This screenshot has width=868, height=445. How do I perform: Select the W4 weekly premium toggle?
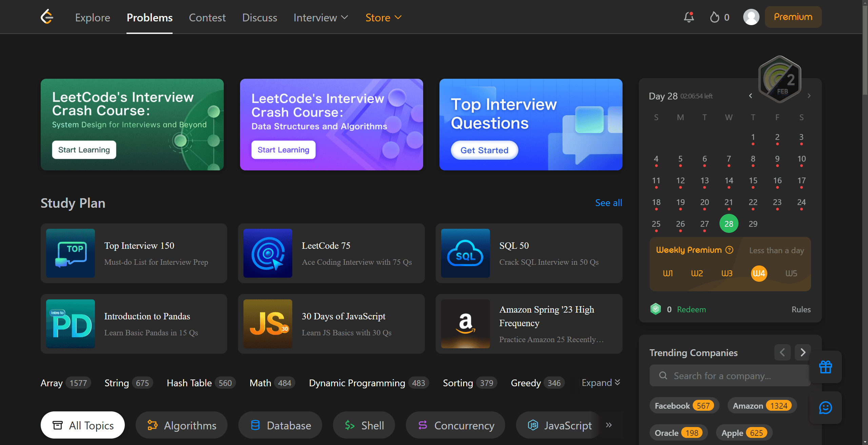click(759, 273)
